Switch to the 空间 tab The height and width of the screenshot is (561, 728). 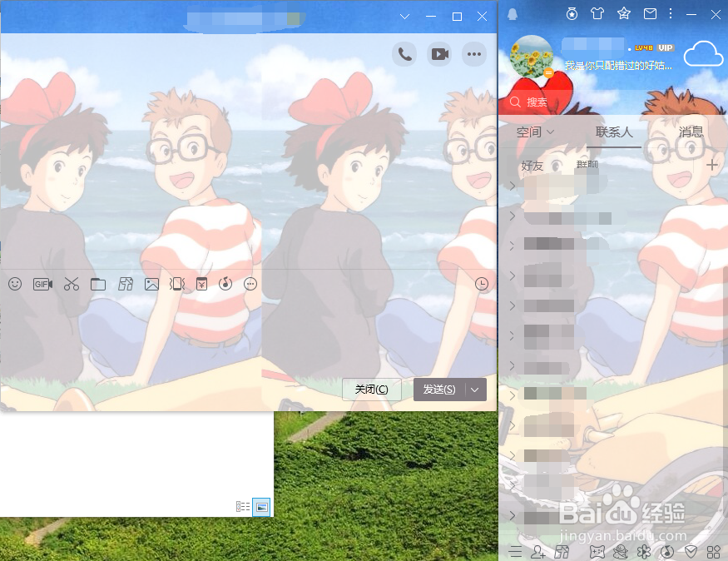click(x=535, y=132)
